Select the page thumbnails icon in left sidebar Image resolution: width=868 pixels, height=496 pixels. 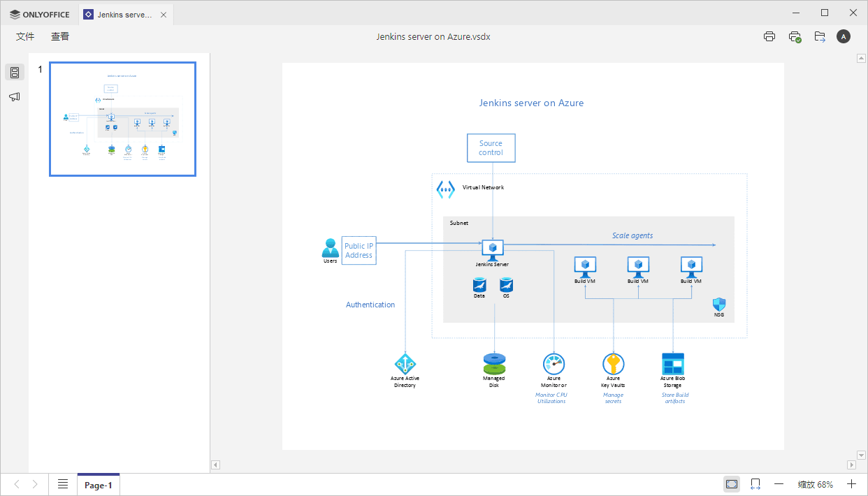(14, 71)
